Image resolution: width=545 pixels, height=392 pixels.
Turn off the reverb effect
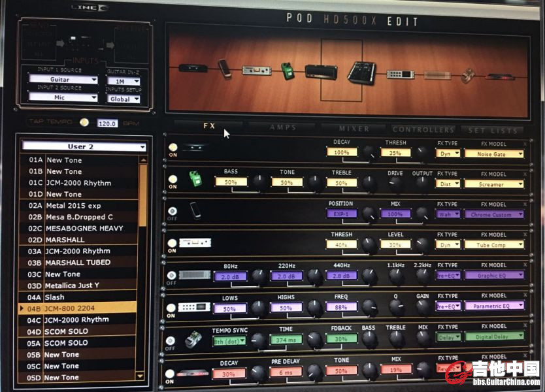point(170,374)
